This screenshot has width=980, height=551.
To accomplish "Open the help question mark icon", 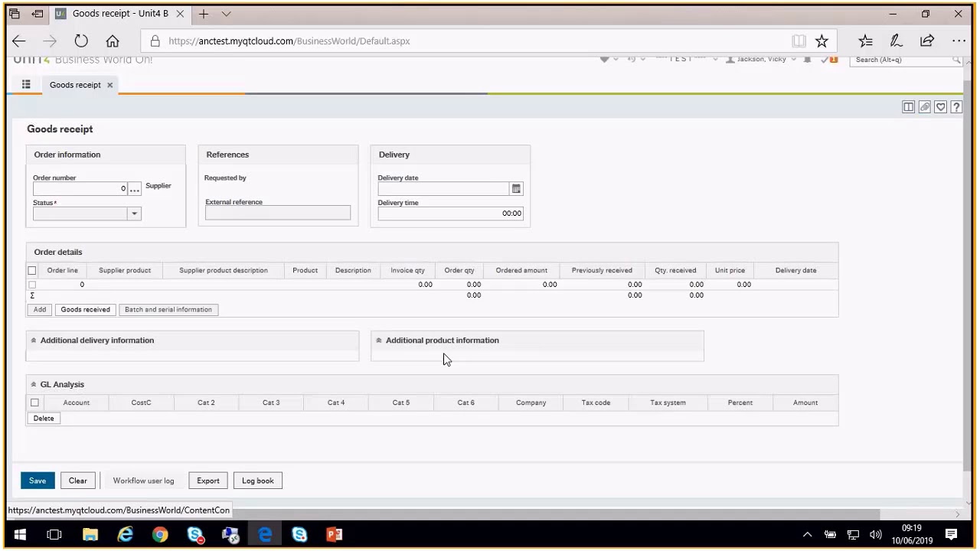I will tap(956, 107).
